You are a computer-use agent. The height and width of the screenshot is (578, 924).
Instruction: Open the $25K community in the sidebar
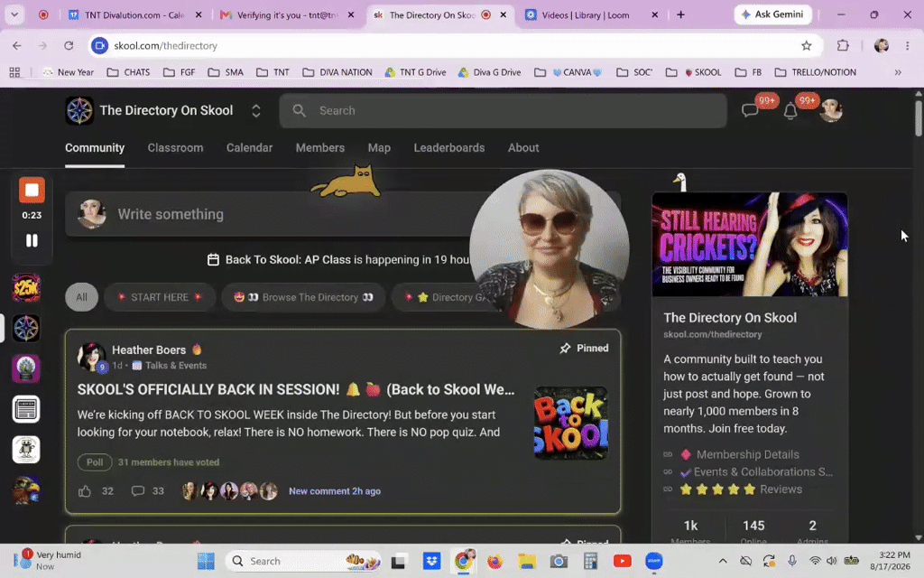click(26, 288)
